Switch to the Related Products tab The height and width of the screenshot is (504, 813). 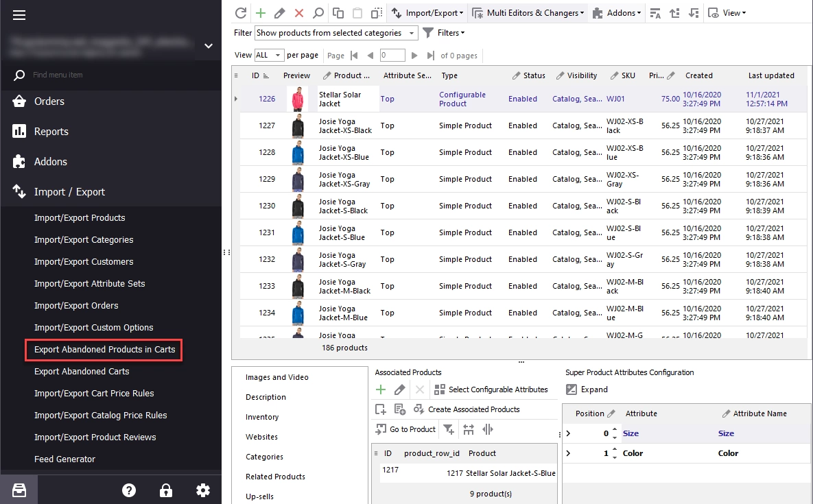275,477
